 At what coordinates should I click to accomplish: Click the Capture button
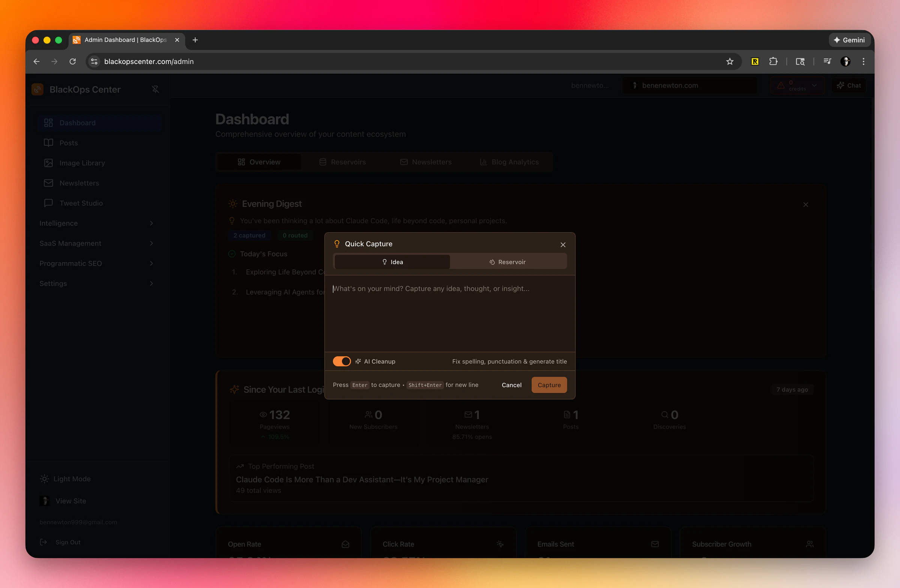[549, 385]
